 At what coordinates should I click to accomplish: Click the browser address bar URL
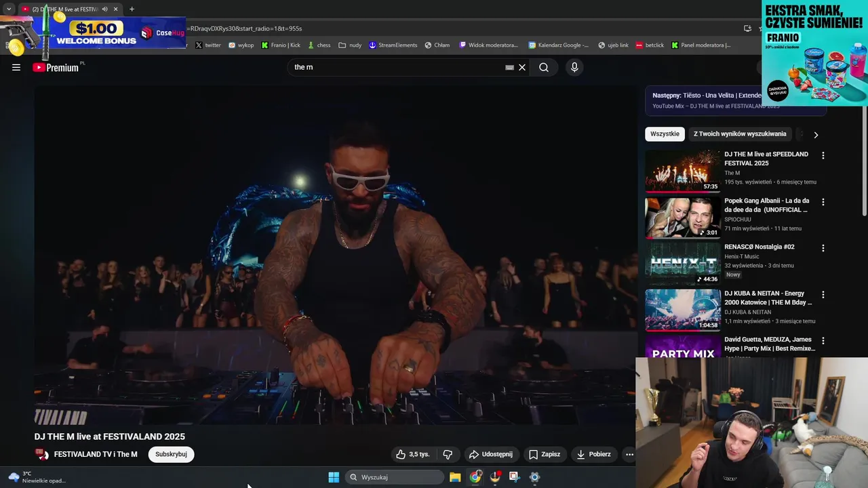[245, 28]
